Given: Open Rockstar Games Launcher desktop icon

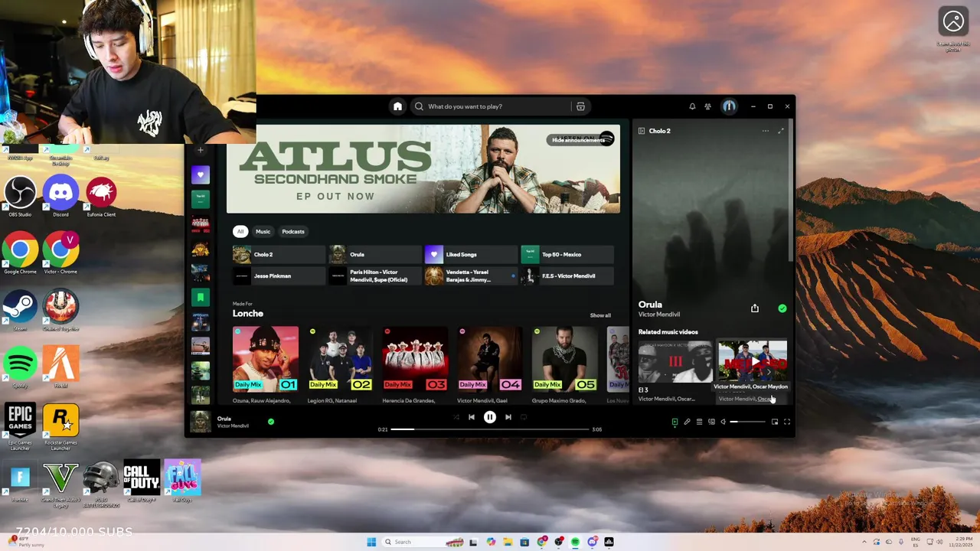Looking at the screenshot, I should [60, 425].
